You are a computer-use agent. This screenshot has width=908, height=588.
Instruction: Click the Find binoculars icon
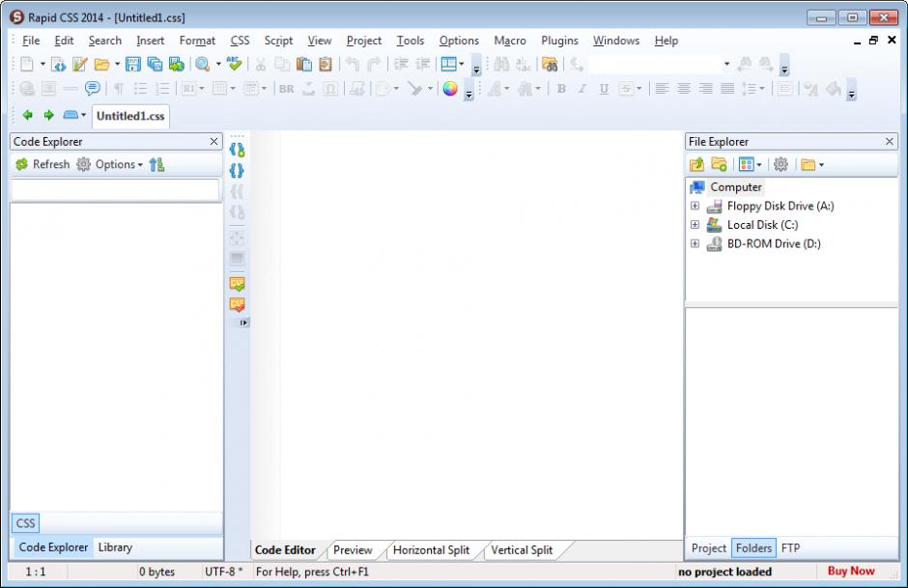tap(501, 64)
